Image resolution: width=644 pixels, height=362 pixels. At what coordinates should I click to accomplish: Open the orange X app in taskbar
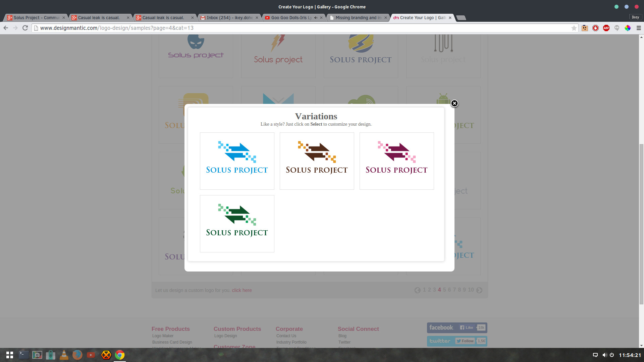tap(106, 355)
